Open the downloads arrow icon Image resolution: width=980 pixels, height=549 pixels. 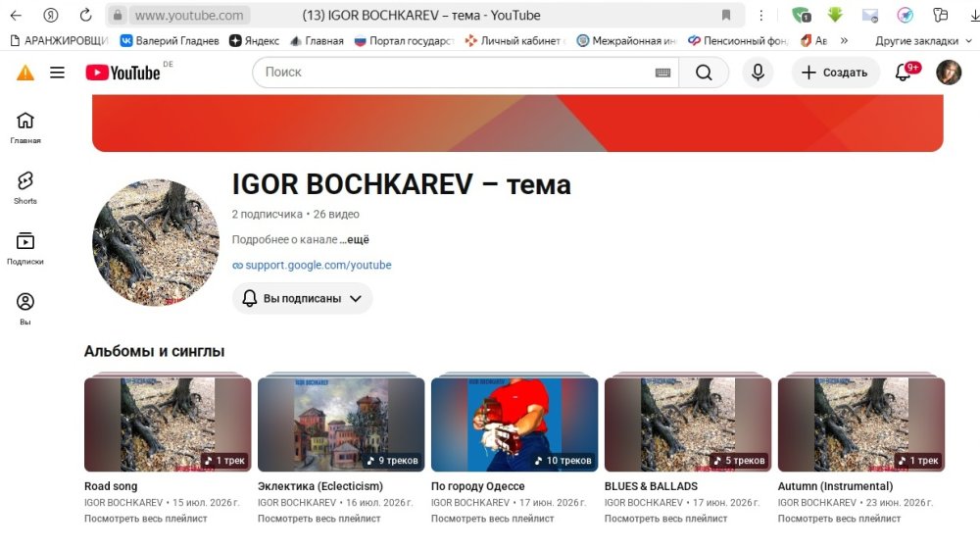tap(974, 15)
